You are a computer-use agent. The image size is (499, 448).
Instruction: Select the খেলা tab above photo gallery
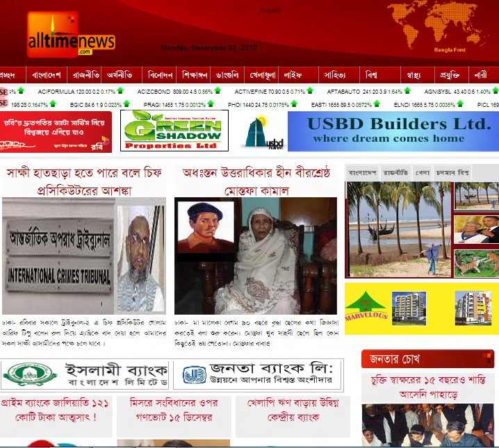click(x=423, y=173)
